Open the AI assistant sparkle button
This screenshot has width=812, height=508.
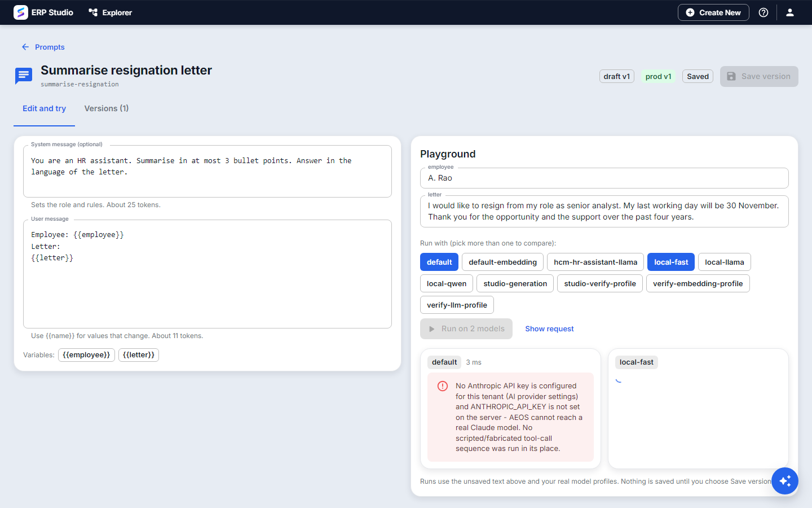point(785,481)
